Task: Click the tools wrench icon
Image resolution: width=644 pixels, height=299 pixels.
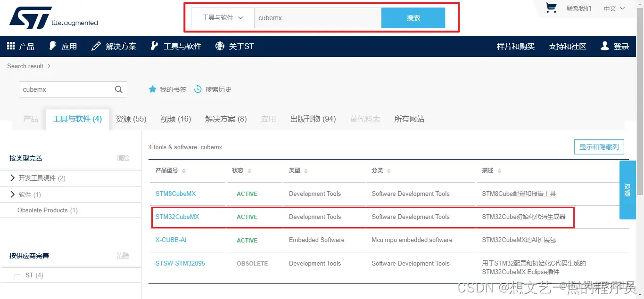Action: [154, 46]
